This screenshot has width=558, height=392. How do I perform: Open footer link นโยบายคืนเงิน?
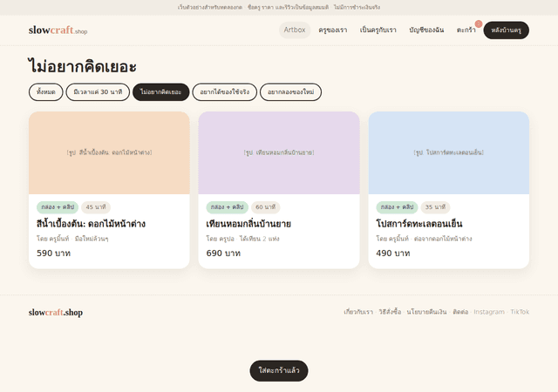tap(426, 312)
